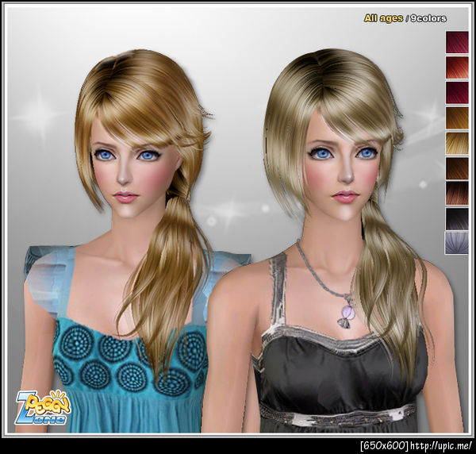Choose the copper orange hair swatch

[x=457, y=117]
